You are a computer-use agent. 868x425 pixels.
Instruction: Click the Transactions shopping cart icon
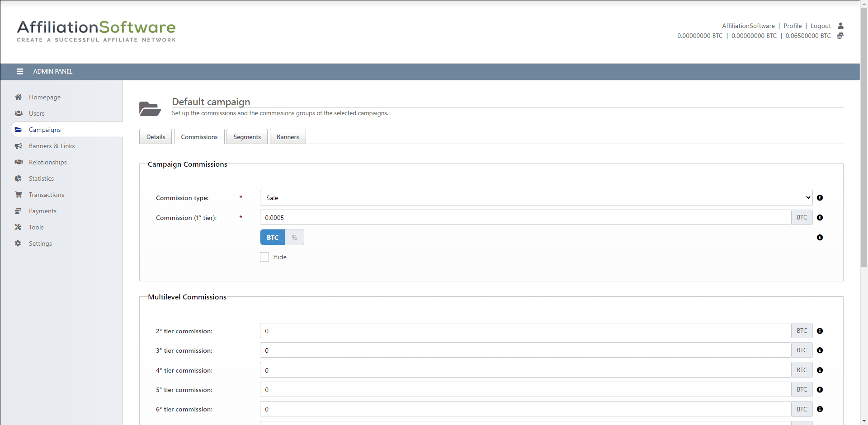pos(19,195)
